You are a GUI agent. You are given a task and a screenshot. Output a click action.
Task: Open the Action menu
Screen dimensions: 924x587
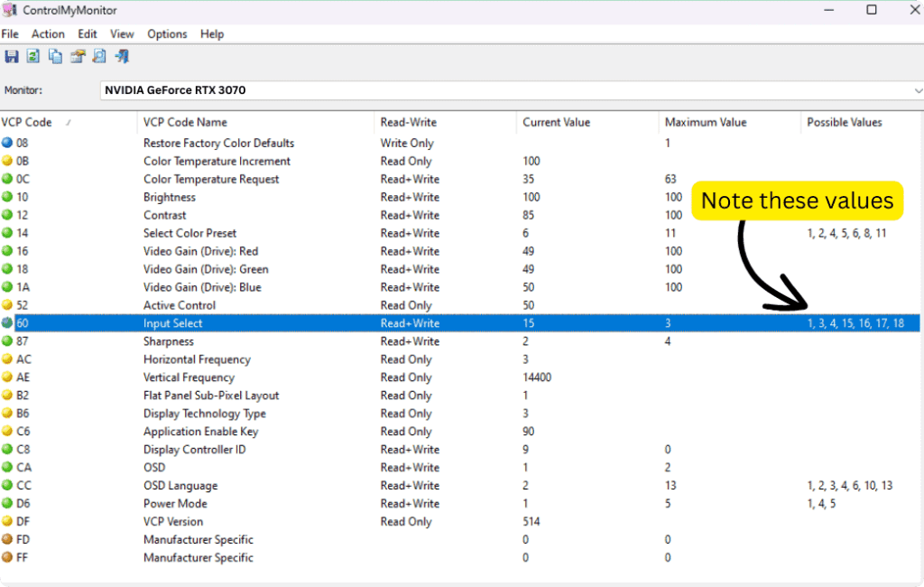48,33
